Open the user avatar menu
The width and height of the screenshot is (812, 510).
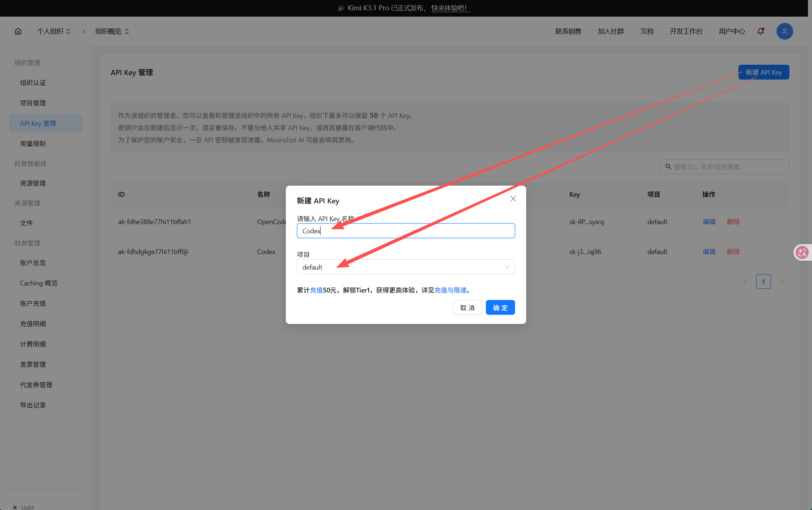[x=785, y=31]
